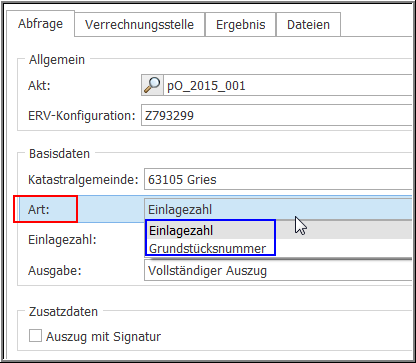Click the Ausgabe: label
This screenshot has width=416, height=363.
55,271
